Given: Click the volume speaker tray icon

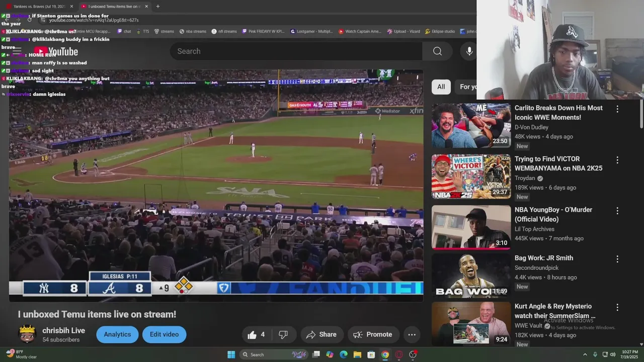Looking at the screenshot, I should point(613,354).
